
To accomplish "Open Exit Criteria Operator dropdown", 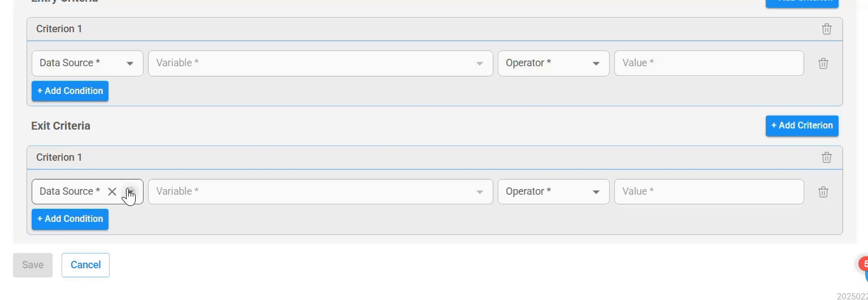I will 553,192.
